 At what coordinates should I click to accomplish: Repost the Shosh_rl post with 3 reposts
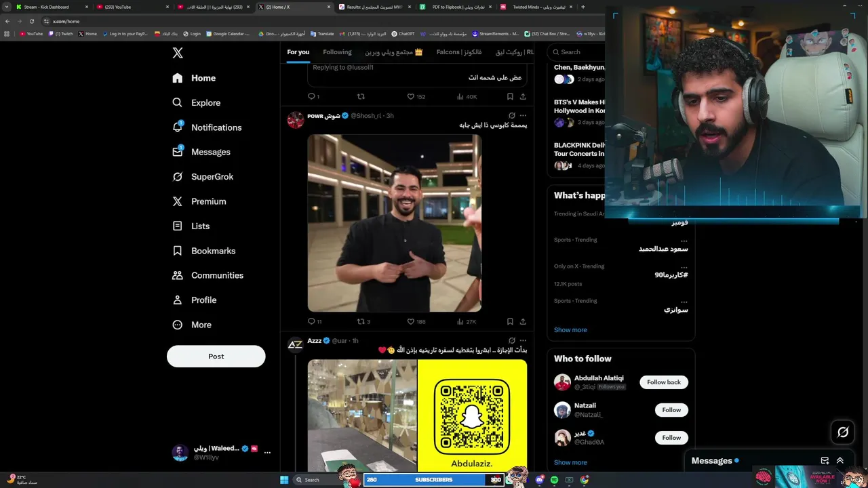363,322
